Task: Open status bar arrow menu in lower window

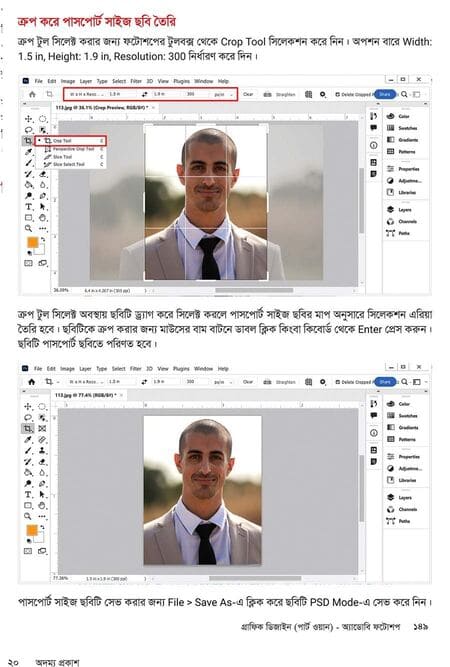Action: [x=145, y=579]
